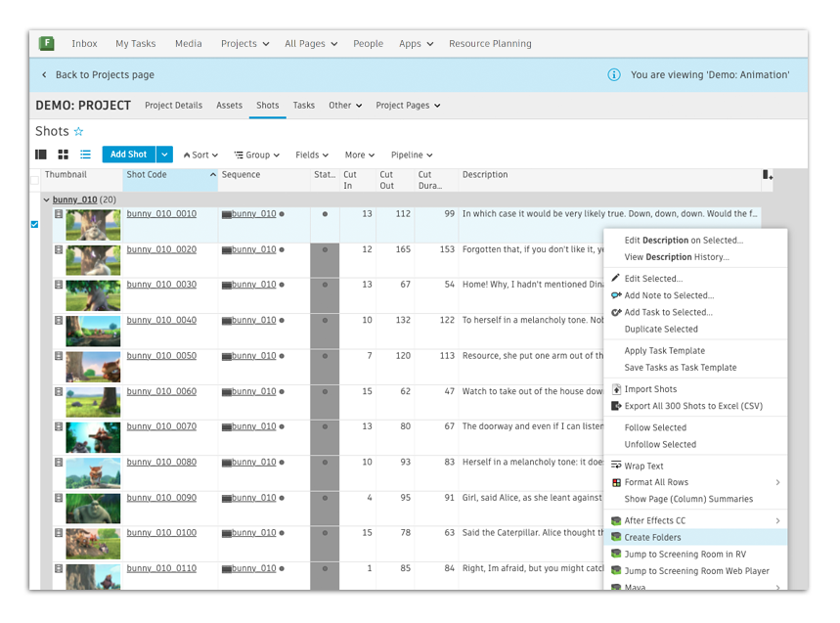Toggle the select-all header checkbox
The width and height of the screenshot is (840, 623).
click(35, 181)
